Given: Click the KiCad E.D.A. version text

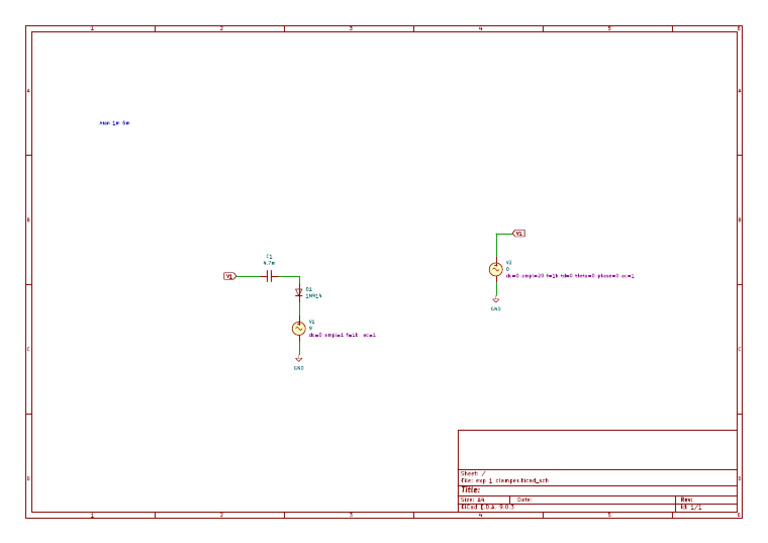Looking at the screenshot, I should click(487, 507).
